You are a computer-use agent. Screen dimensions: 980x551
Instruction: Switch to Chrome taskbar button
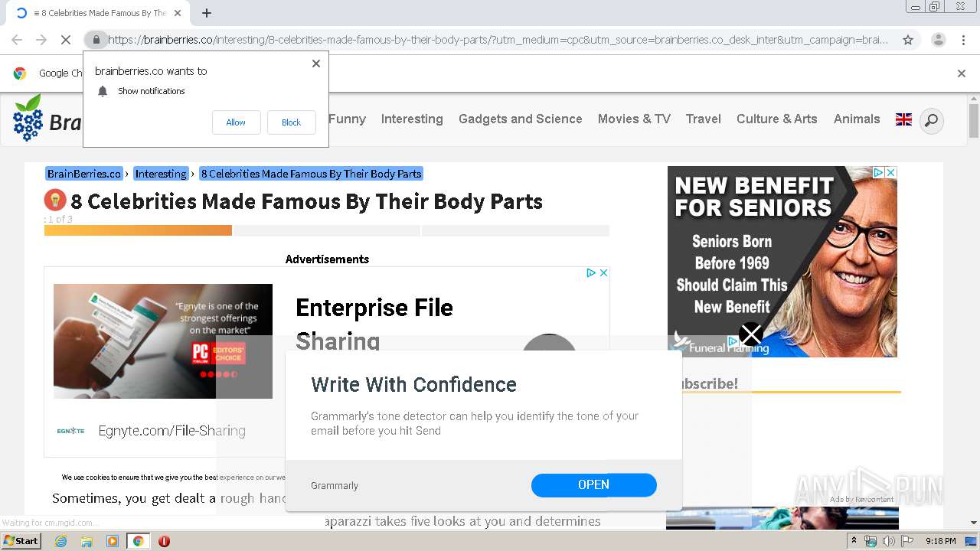click(x=138, y=541)
